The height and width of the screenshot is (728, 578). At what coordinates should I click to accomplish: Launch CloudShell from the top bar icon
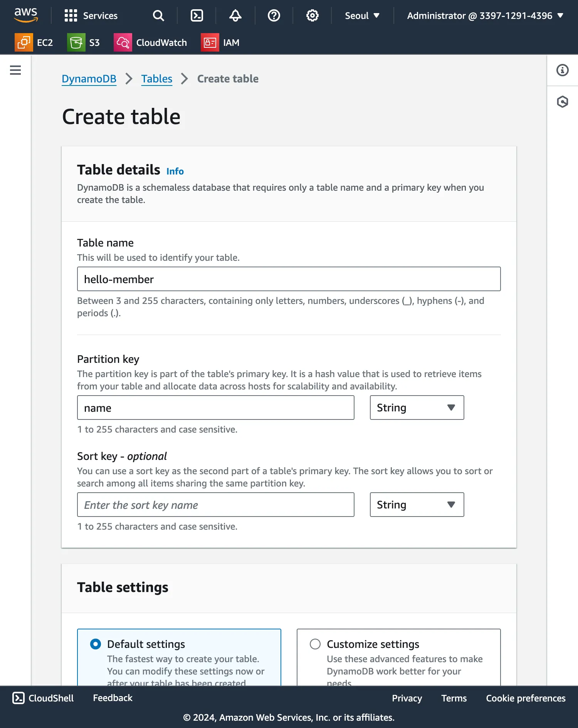pos(197,16)
